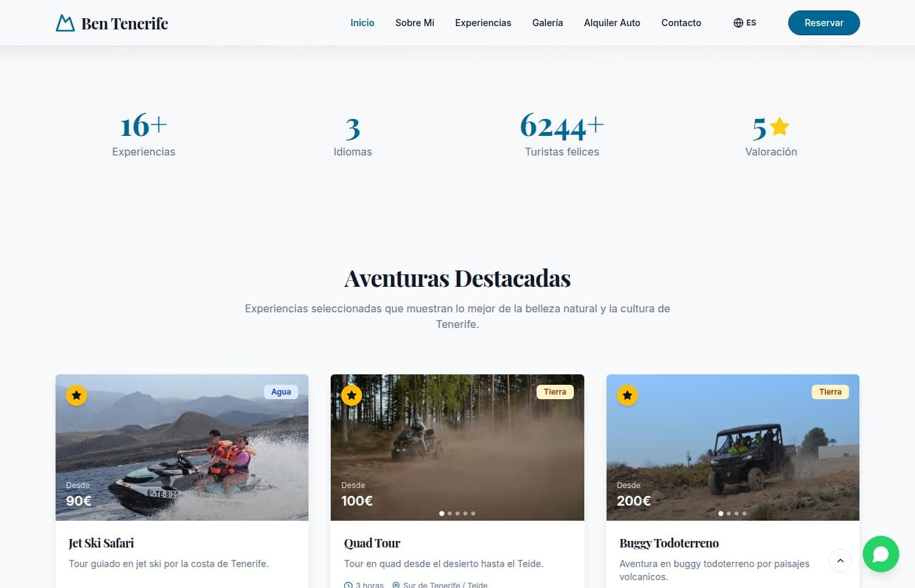Viewport: 915px width, 588px height.
Task: Click the Reservar button
Action: [823, 22]
